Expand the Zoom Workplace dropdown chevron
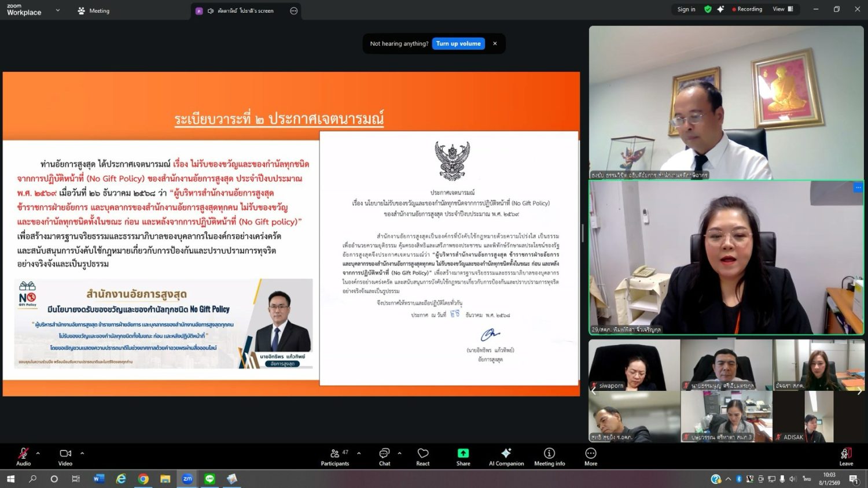The image size is (868, 488). click(x=58, y=10)
